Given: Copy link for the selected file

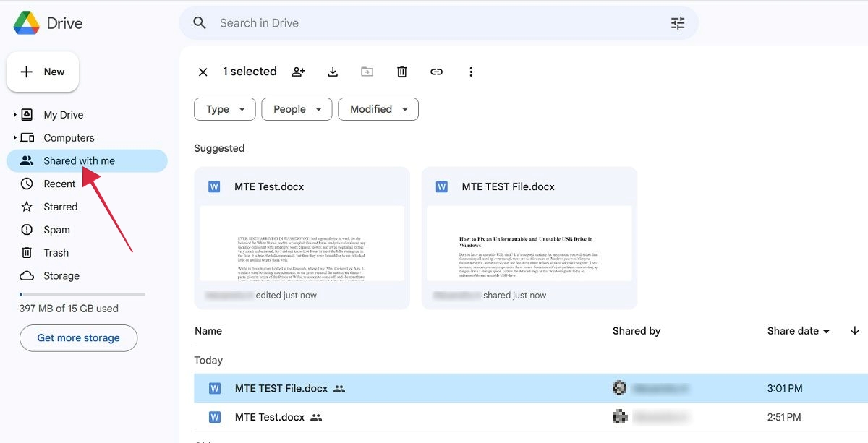Looking at the screenshot, I should click(436, 72).
